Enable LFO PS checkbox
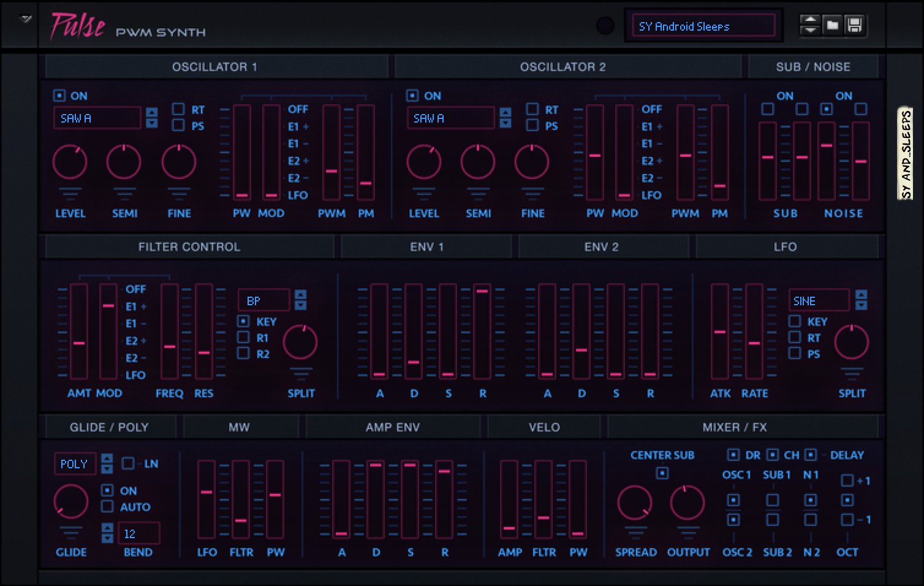 click(795, 353)
